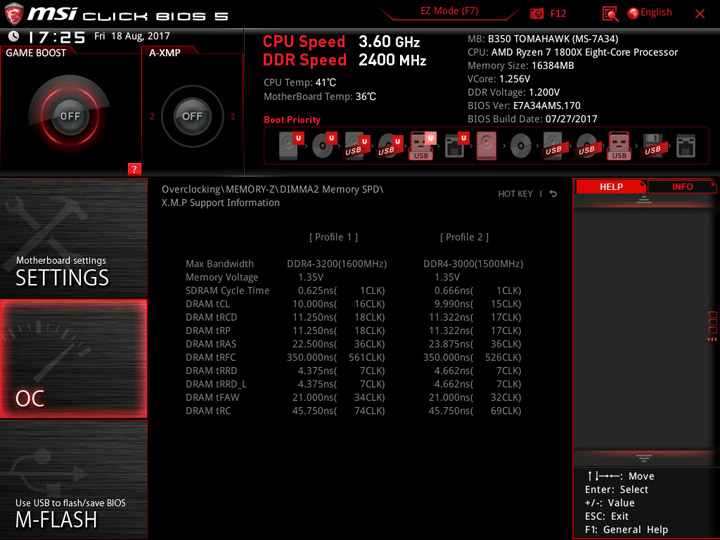Select the [ Profile 1 ] column header

334,237
